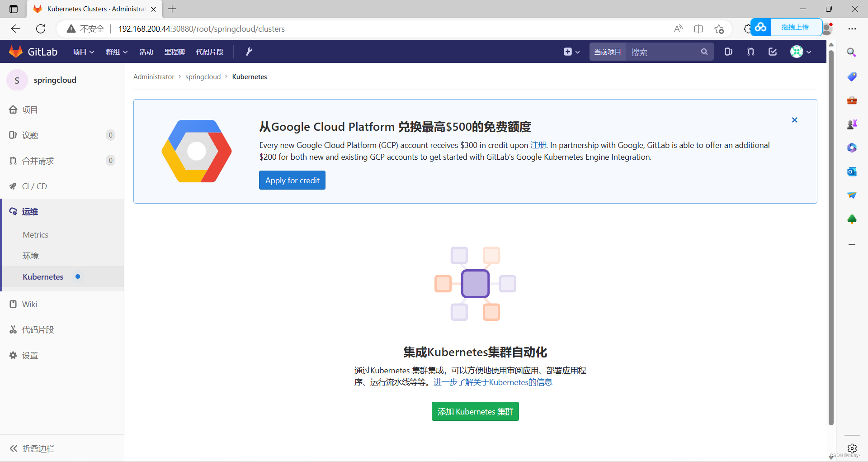Image resolution: width=868 pixels, height=462 pixels.
Task: Follow the 注册 link in the banner
Action: [x=538, y=145]
